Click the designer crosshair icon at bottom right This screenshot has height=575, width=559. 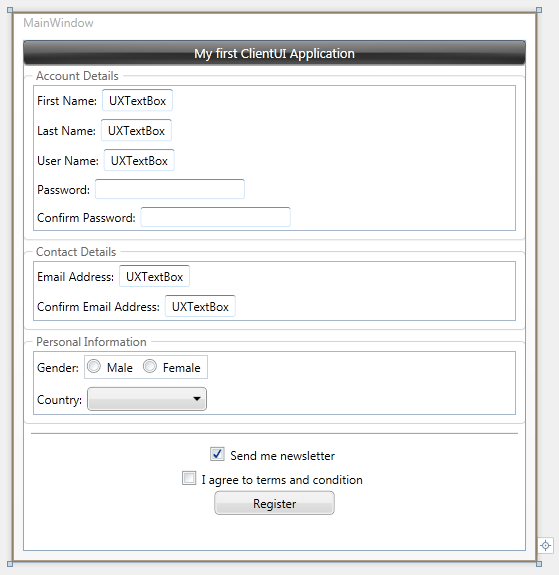545,546
